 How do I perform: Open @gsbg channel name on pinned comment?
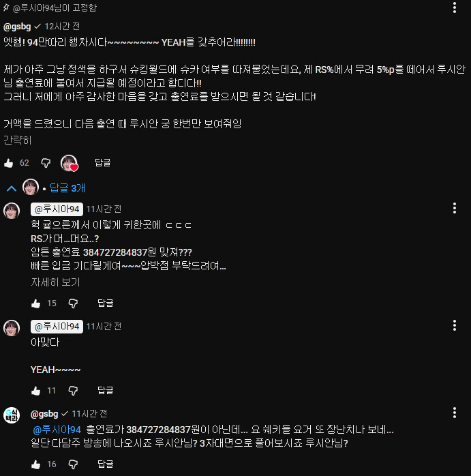(x=17, y=27)
